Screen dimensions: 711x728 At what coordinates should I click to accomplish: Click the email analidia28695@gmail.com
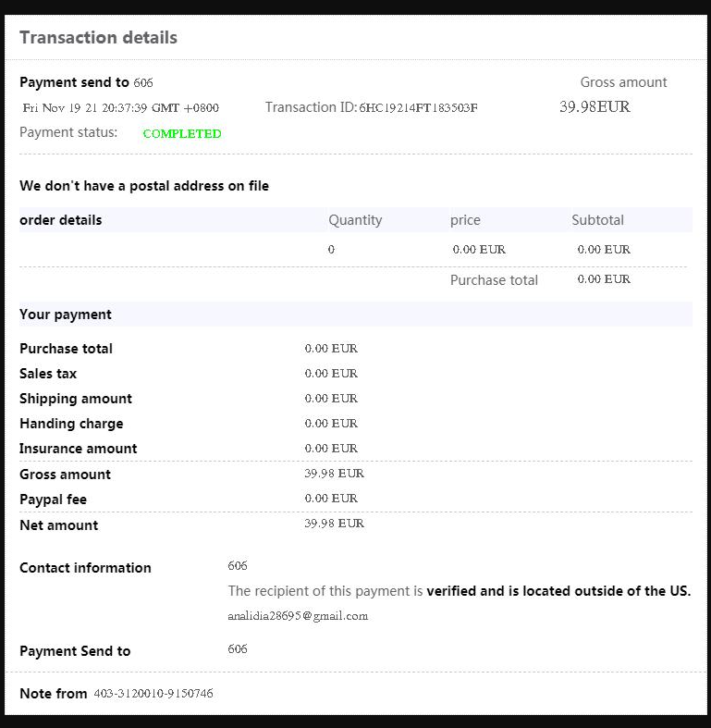coord(298,616)
